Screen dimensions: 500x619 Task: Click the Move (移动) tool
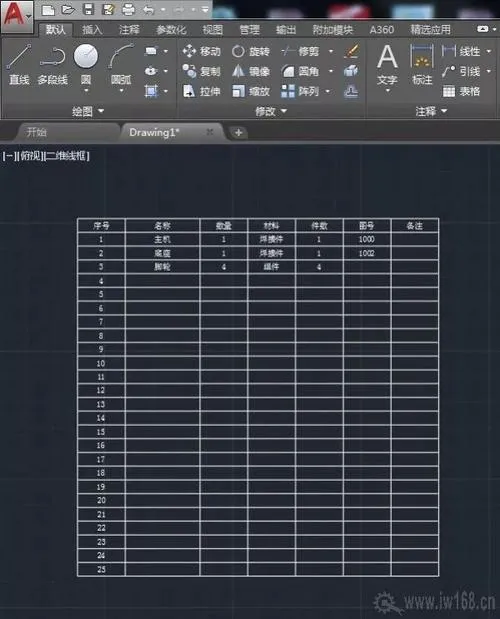coord(202,51)
